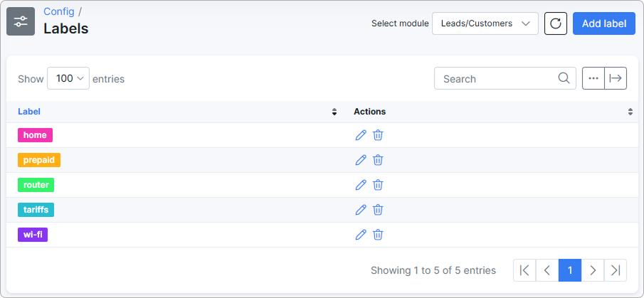Click the refresh icon button
644x298 pixels.
556,23
